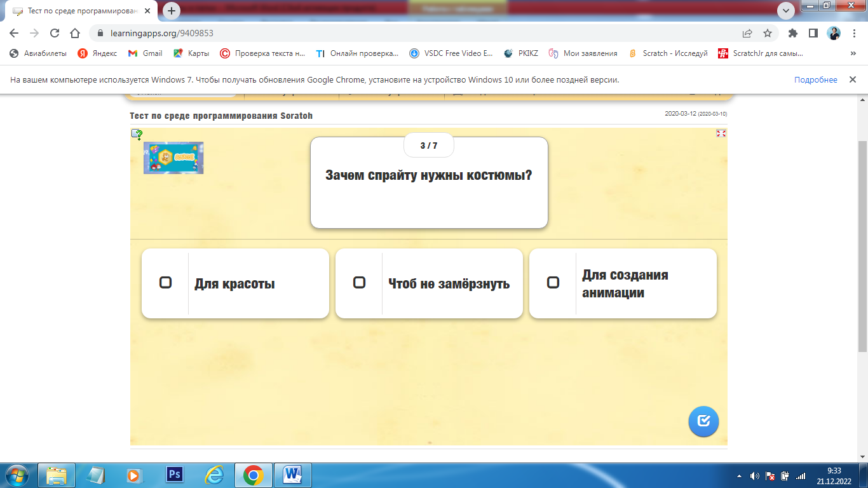Open the Карты bookmark

point(191,53)
